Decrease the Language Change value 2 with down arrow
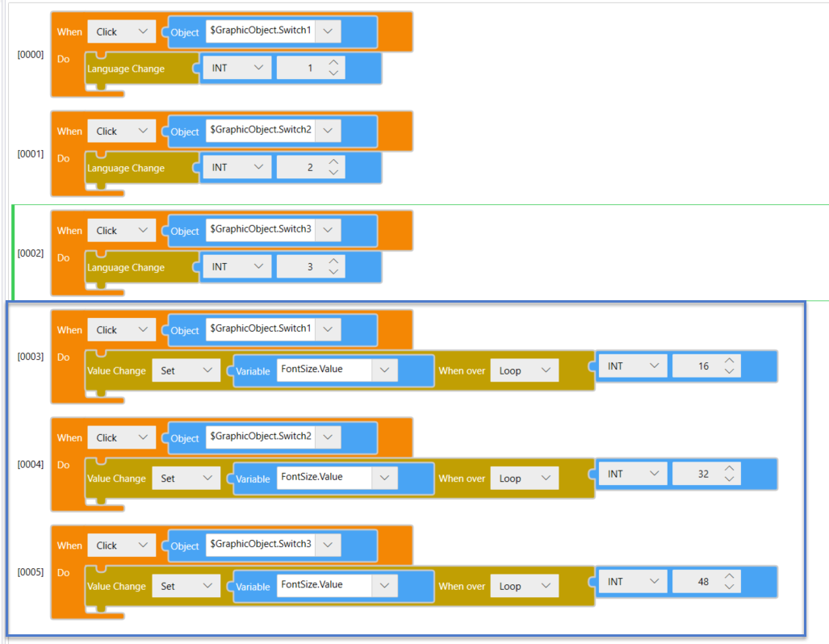This screenshot has width=829, height=644. tap(333, 173)
